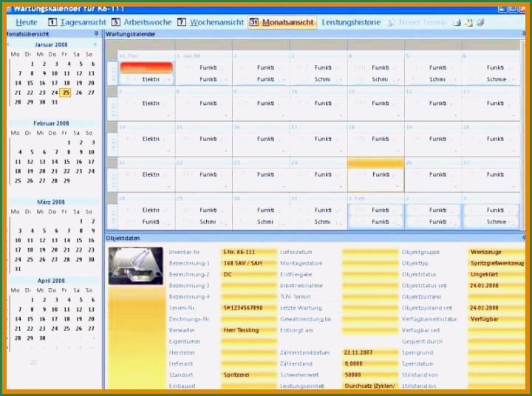
Task: Switch to Wochenansicht week view
Action: coord(211,22)
